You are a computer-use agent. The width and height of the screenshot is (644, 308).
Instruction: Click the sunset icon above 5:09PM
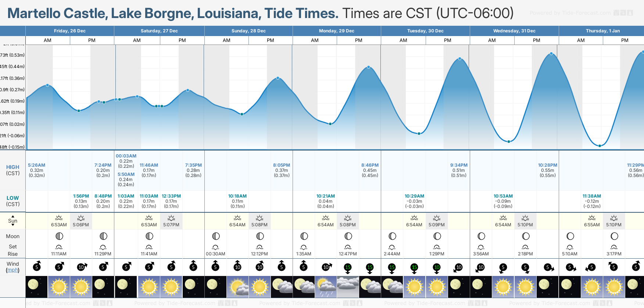coord(437,218)
